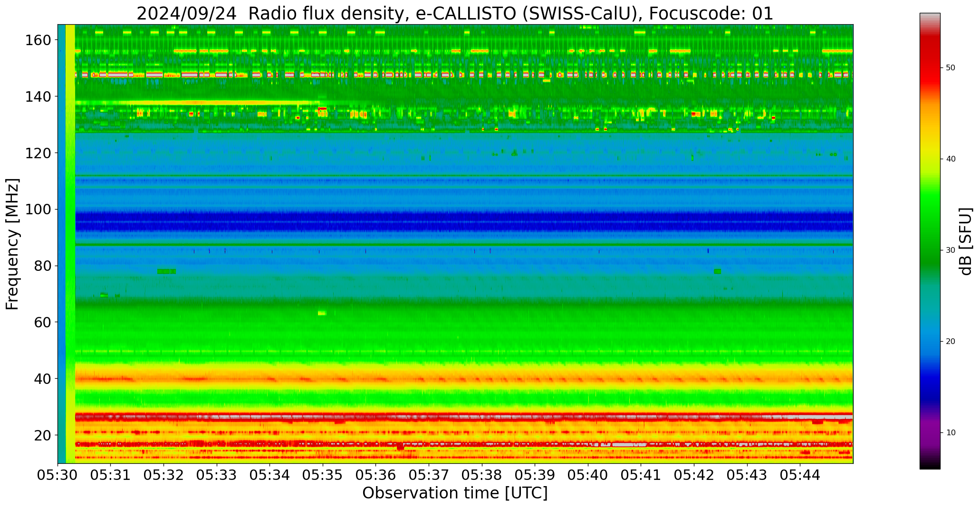This screenshot has width=980, height=507.
Task: Click the plot title mentioning e-CALLISTO (SWISS-CalU)
Action: point(455,13)
